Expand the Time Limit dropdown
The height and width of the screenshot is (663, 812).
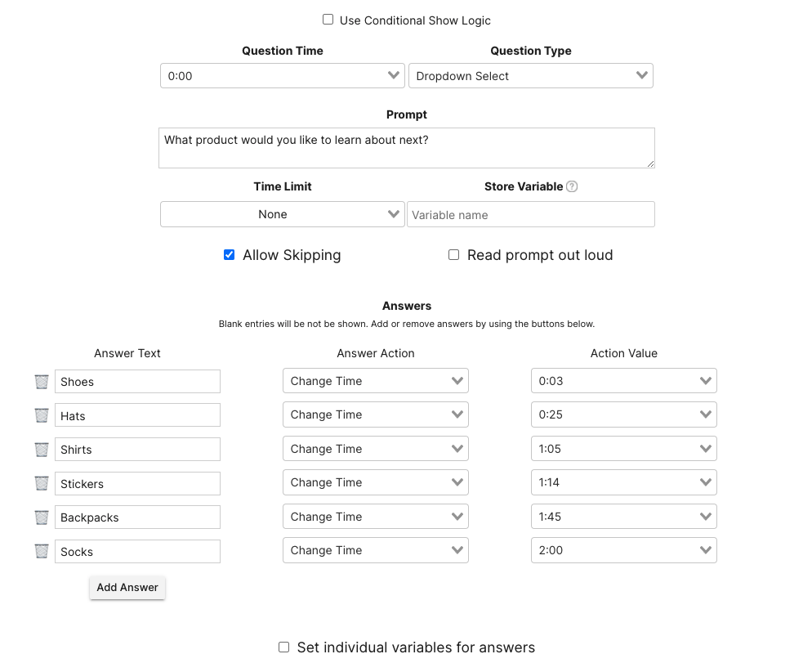[x=283, y=214]
